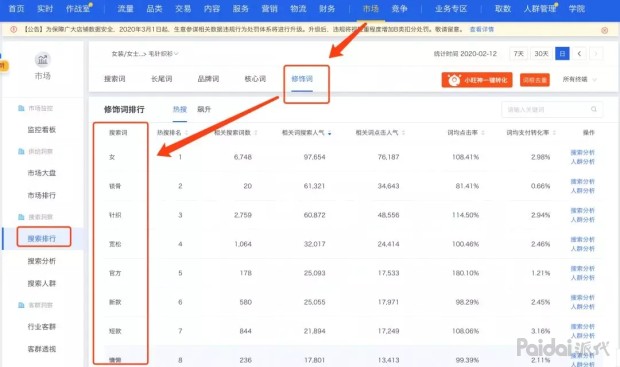This screenshot has height=367, width=620.
Task: Open 搜索人群 in the sidebar
Action: pos(42,284)
